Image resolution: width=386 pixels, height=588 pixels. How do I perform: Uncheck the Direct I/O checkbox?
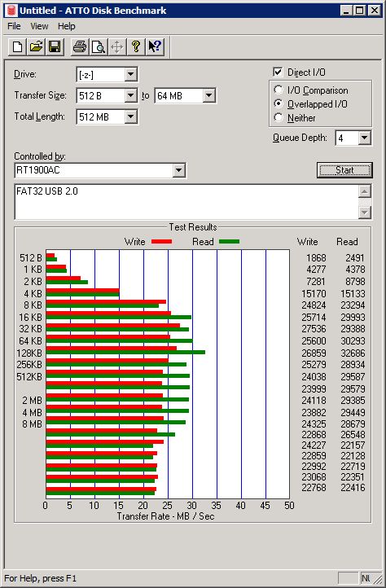[278, 72]
